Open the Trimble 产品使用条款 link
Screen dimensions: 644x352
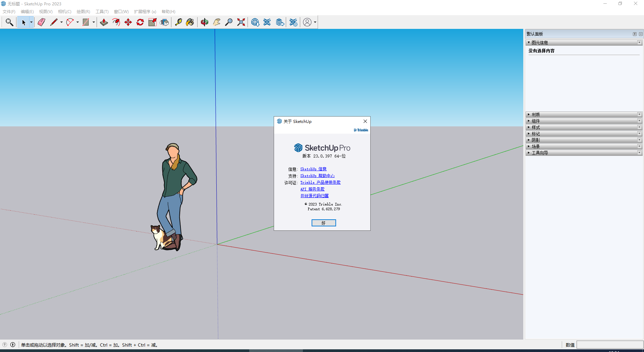point(320,182)
